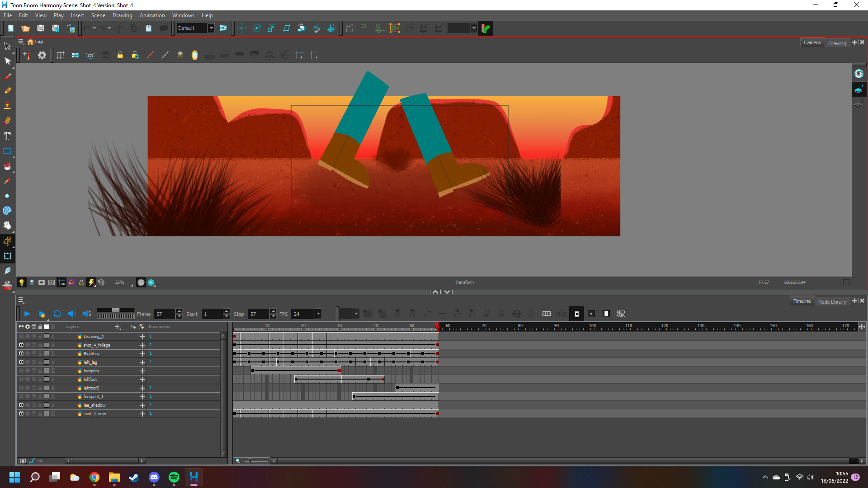
Task: Select the Transform arrow tool in left toolbar
Action: pyautogui.click(x=7, y=46)
